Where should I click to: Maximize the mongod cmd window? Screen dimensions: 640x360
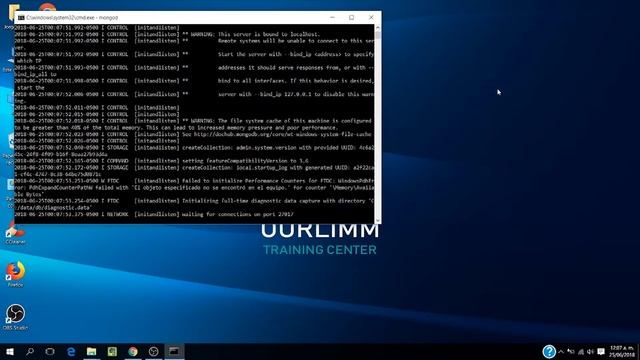pyautogui.click(x=351, y=18)
